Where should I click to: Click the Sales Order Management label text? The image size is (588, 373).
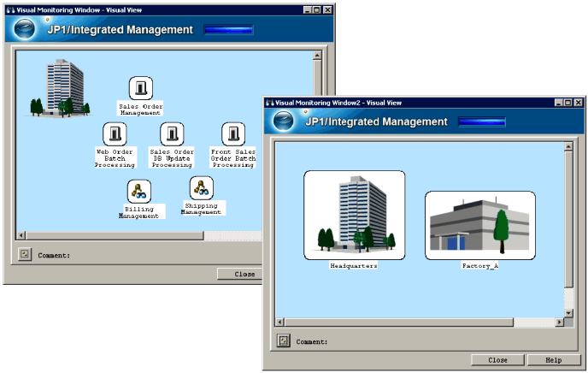[x=141, y=110]
